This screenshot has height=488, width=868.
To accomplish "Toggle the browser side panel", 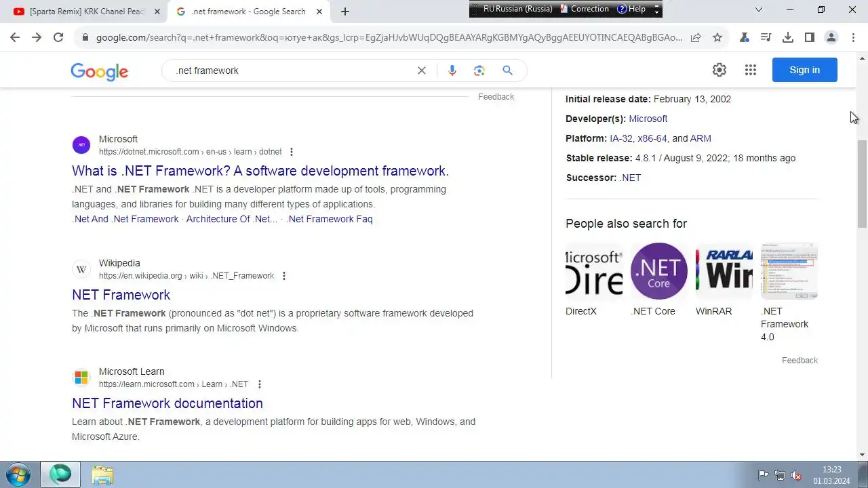I will (x=809, y=38).
